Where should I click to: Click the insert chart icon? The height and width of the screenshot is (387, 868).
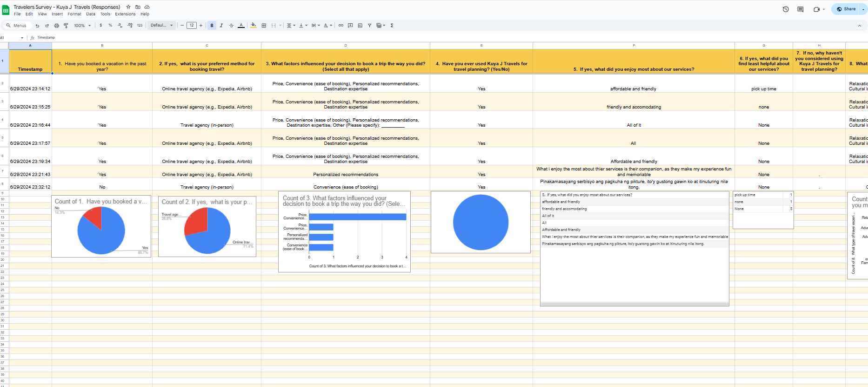pyautogui.click(x=360, y=26)
